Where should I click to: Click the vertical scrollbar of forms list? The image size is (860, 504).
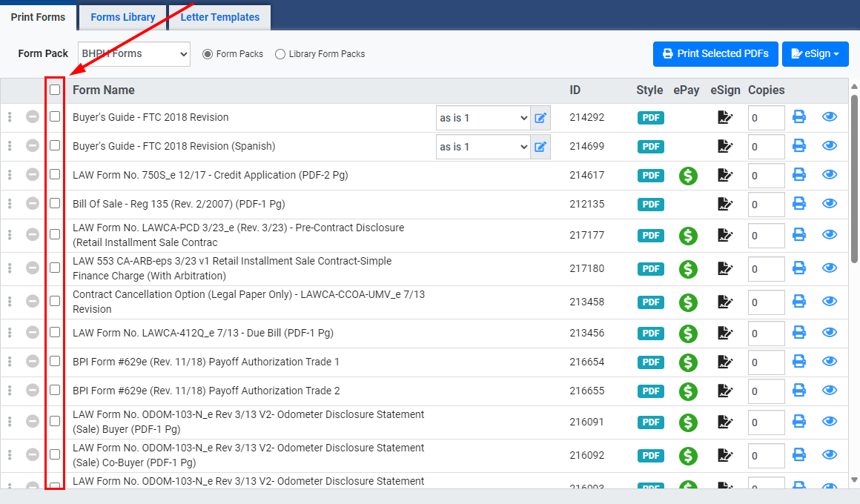[x=854, y=178]
